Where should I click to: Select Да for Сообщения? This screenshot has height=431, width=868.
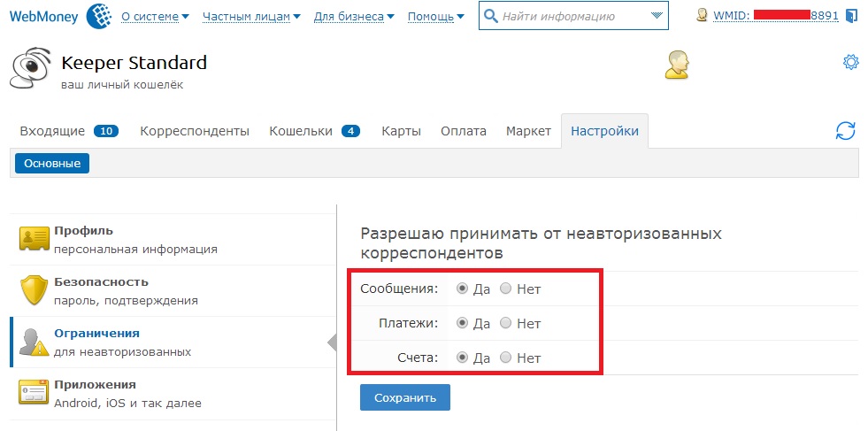pyautogui.click(x=462, y=289)
